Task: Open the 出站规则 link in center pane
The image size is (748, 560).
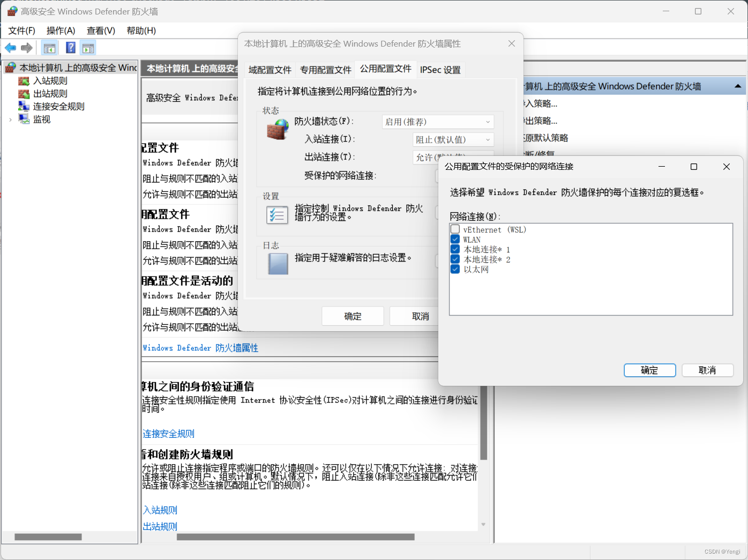Action: (160, 526)
